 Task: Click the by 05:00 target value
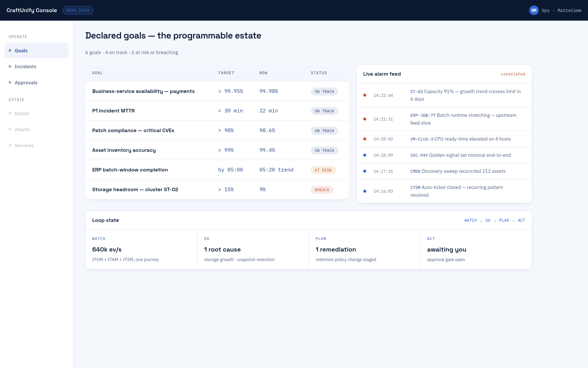pyautogui.click(x=231, y=170)
